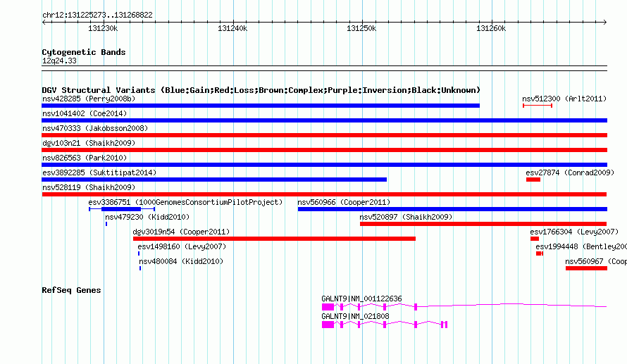Open esv1766304 (Levy2007) label
627x364 pixels.
click(574, 232)
